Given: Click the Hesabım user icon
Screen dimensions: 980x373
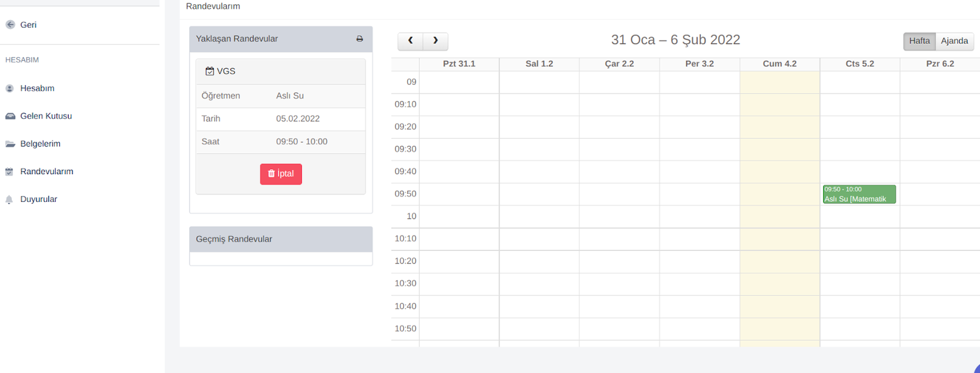Looking at the screenshot, I should 10,89.
